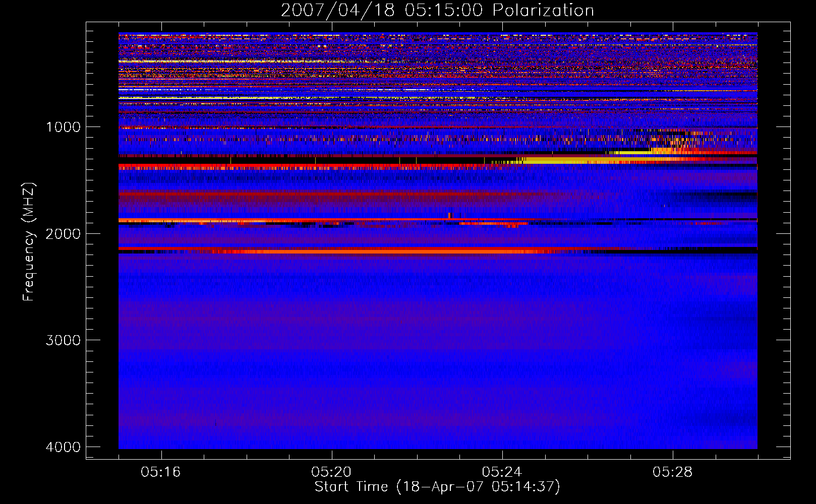Click the plot title "2007/04/18 05:15:00 Polarization"
The height and width of the screenshot is (504, 816).
point(437,11)
